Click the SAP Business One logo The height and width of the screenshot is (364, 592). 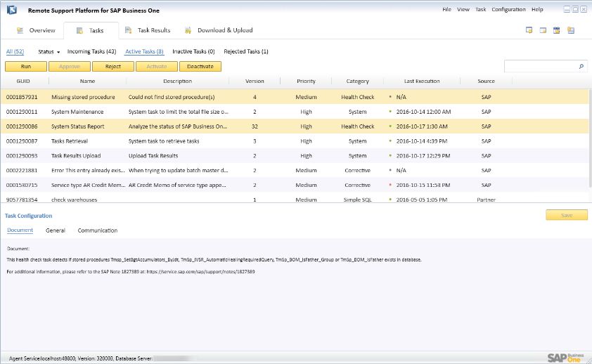[565, 356]
